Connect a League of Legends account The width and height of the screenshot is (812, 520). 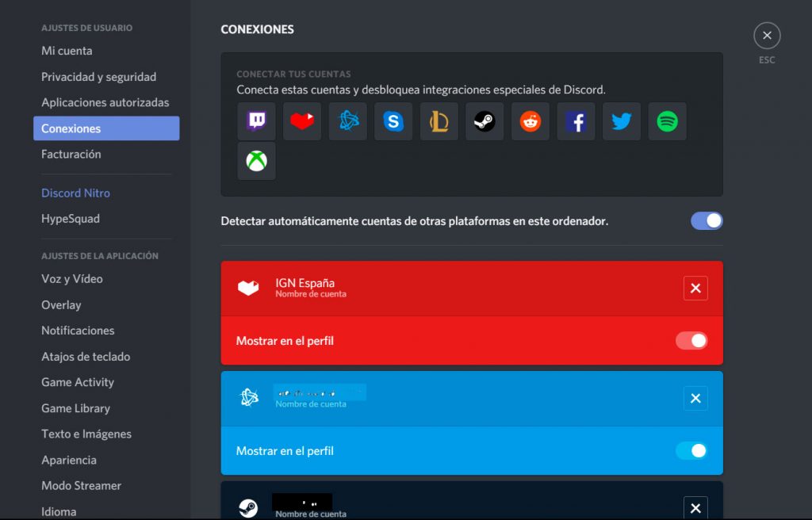pos(439,120)
